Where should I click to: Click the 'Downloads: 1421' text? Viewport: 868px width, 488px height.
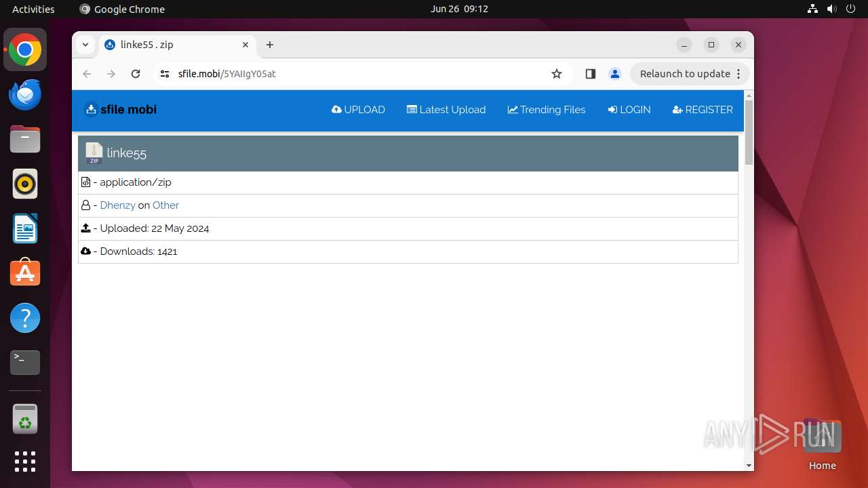pos(138,251)
